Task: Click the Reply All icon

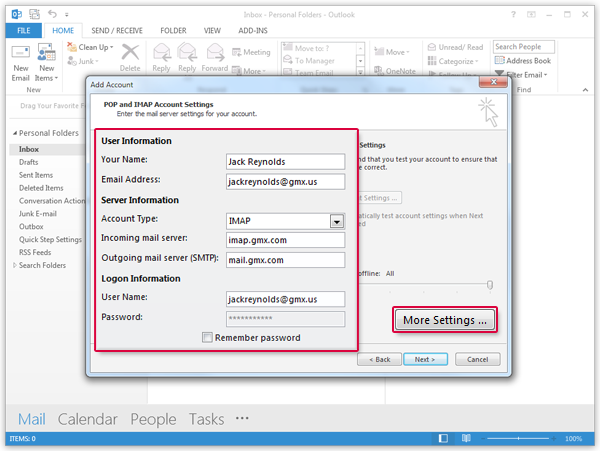Action: coord(188,56)
